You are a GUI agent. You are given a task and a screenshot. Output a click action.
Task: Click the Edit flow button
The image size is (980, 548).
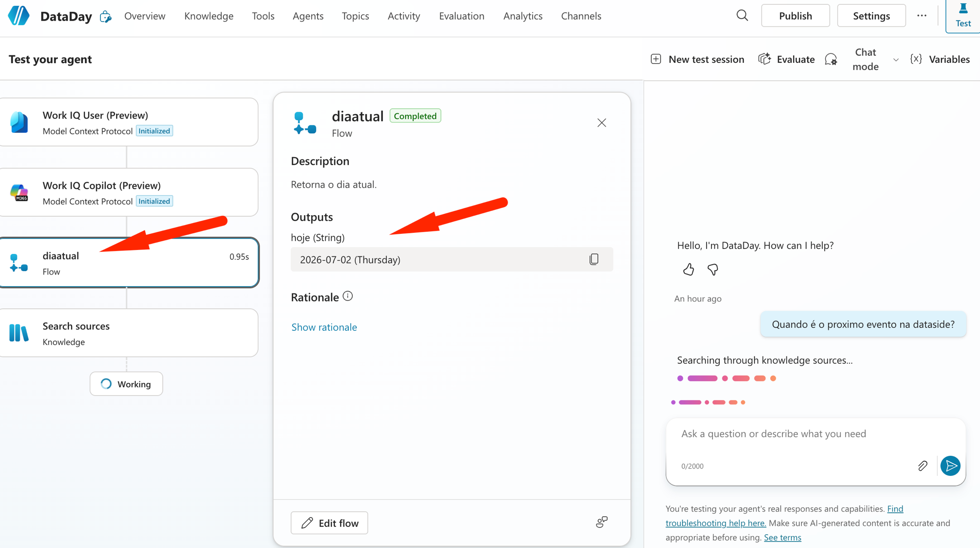329,523
